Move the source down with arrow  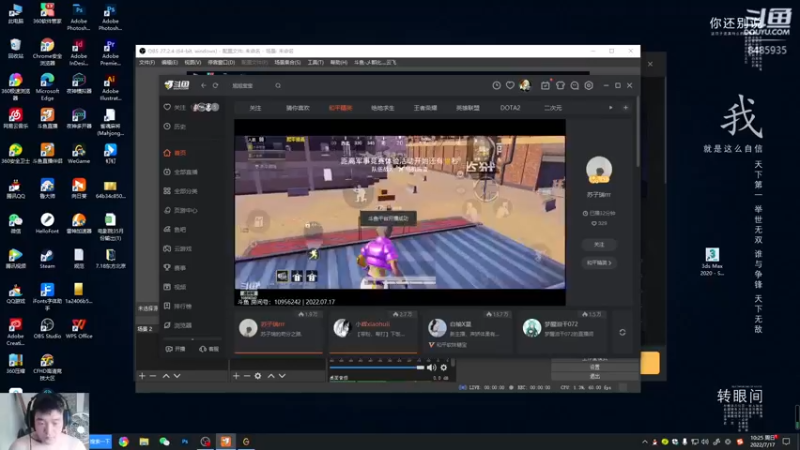282,376
